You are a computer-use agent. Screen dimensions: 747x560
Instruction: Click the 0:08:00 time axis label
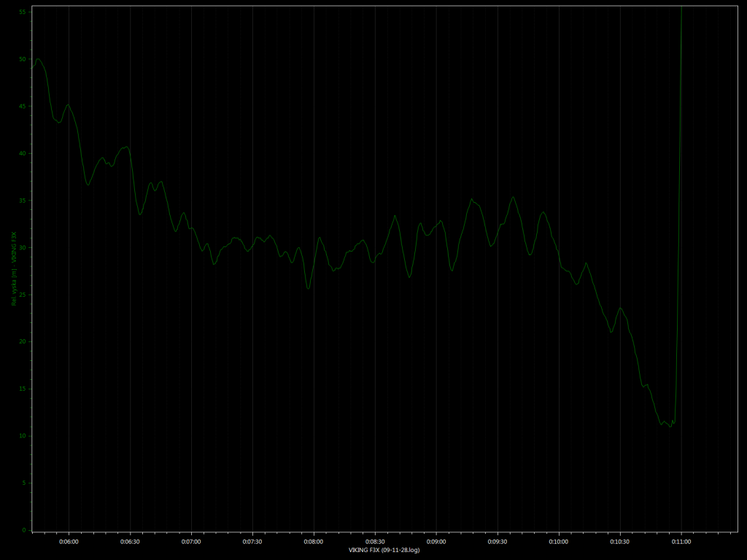point(314,542)
